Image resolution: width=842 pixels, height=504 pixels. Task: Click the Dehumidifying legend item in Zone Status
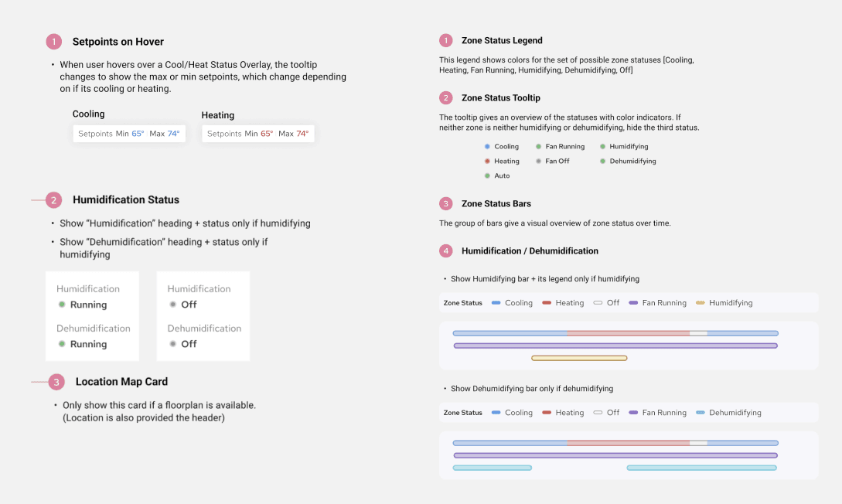pos(728,413)
